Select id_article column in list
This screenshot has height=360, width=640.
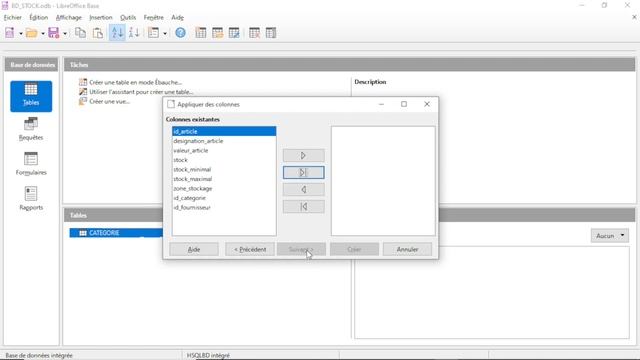pyautogui.click(x=224, y=131)
